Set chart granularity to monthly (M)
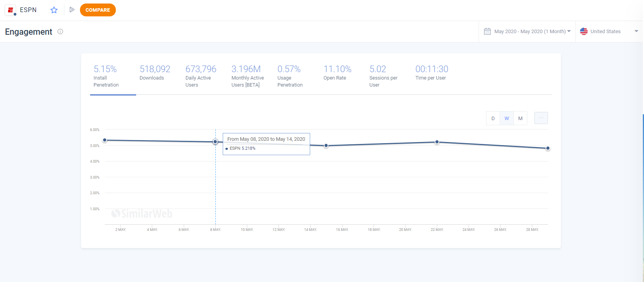The width and height of the screenshot is (644, 282). [520, 118]
